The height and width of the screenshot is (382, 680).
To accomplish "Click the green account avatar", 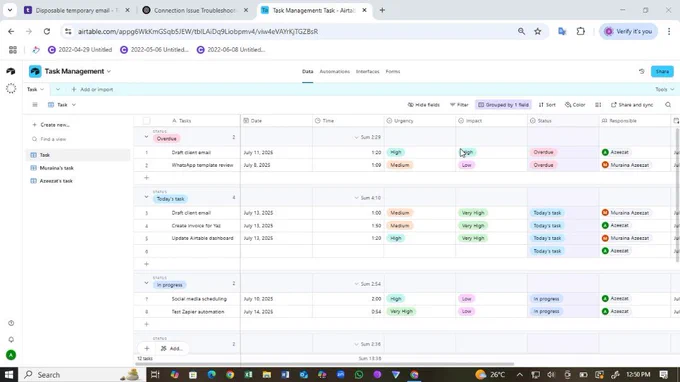I will (11, 355).
